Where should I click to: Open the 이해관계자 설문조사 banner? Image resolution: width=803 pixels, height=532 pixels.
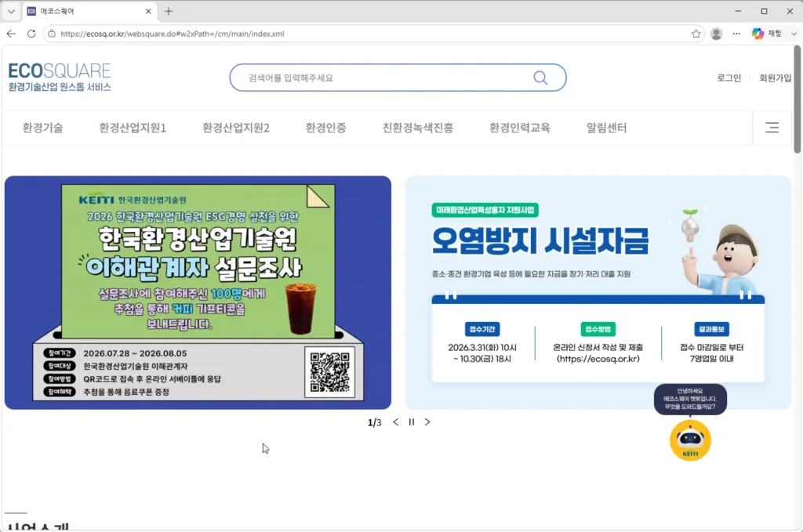(198, 292)
